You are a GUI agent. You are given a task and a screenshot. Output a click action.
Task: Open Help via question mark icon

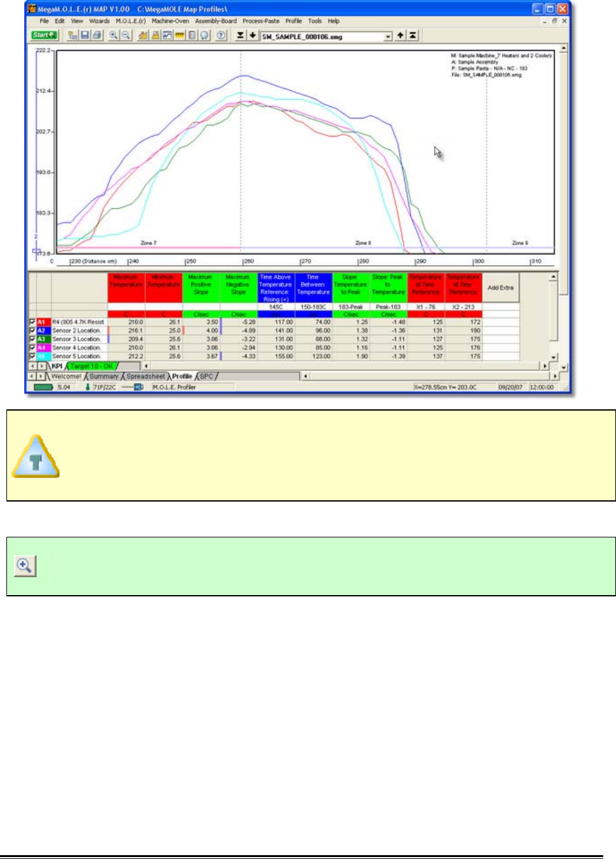tap(221, 35)
